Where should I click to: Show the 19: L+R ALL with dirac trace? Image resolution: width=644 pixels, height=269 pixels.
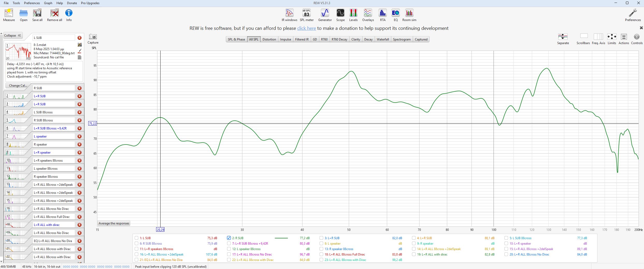(x=414, y=254)
